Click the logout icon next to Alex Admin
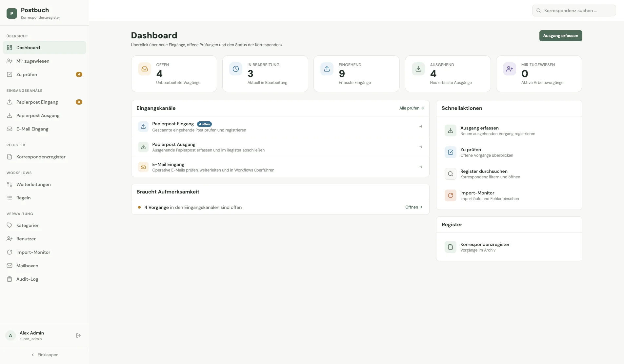This screenshot has height=364, width=624. tap(78, 335)
